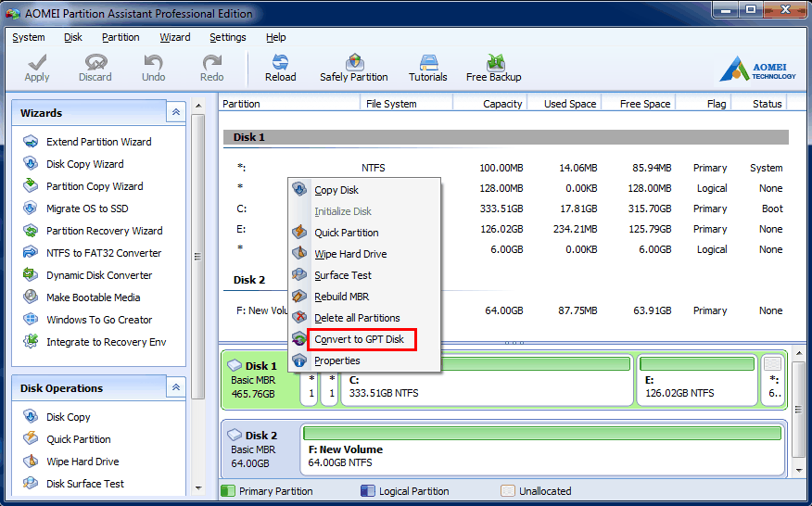Click the Apply checkmark toolbar icon
This screenshot has width=812, height=506.
(x=37, y=63)
